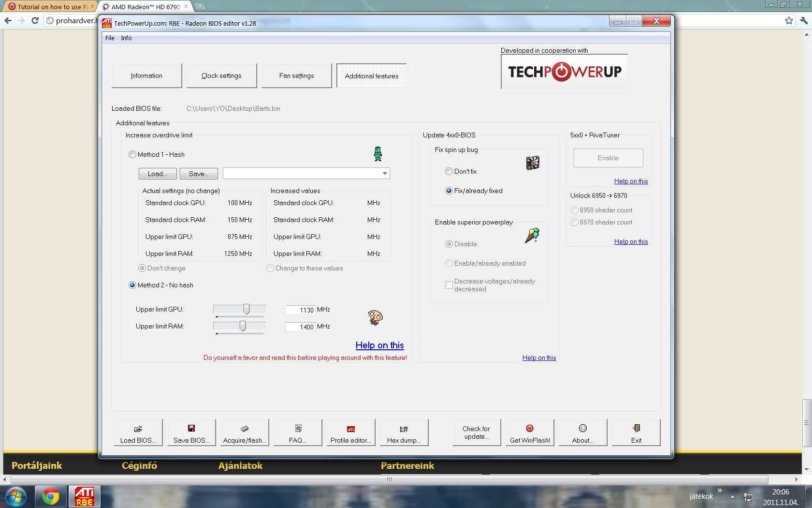This screenshot has height=508, width=812.
Task: Click the fan icon in Fix spin up bug
Action: pos(533,163)
